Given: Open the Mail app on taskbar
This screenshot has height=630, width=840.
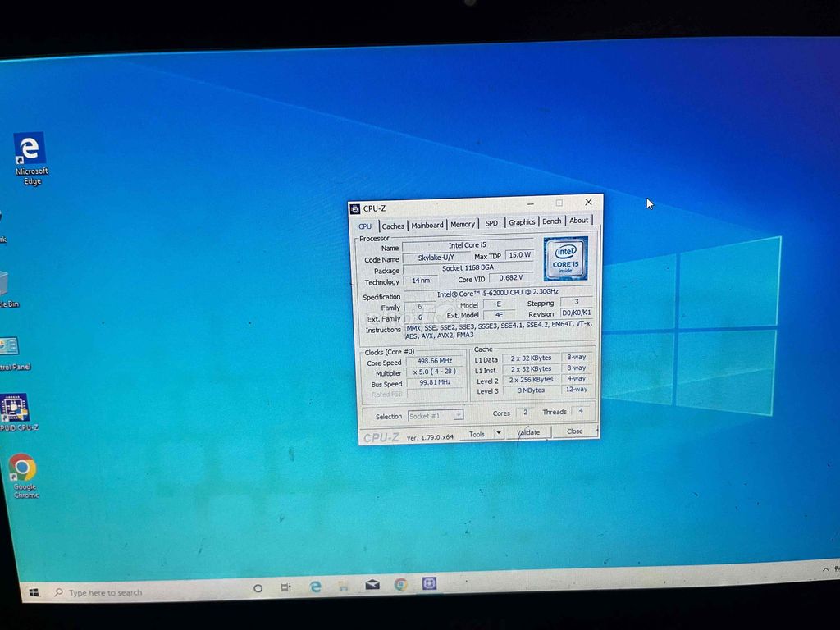Looking at the screenshot, I should pyautogui.click(x=372, y=585).
